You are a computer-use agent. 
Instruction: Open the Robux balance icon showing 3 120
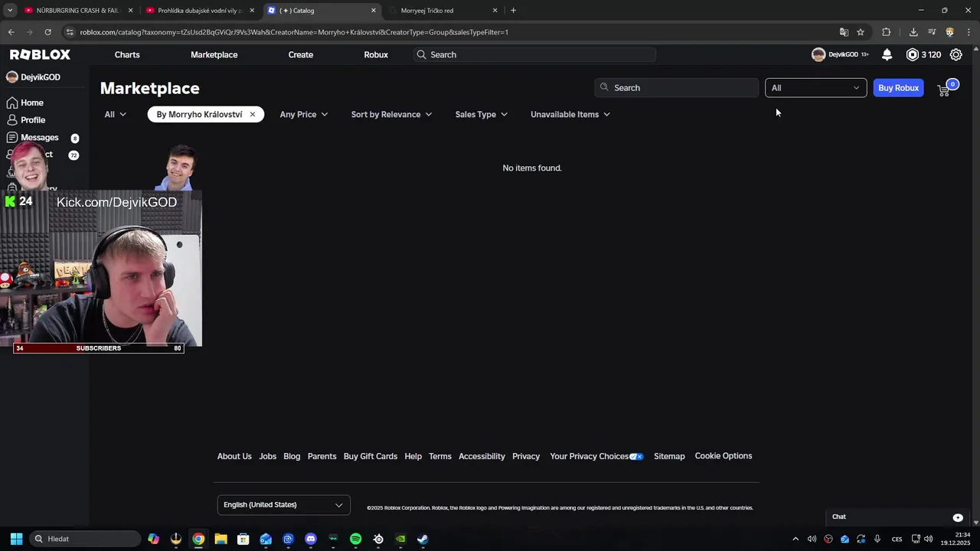(912, 54)
